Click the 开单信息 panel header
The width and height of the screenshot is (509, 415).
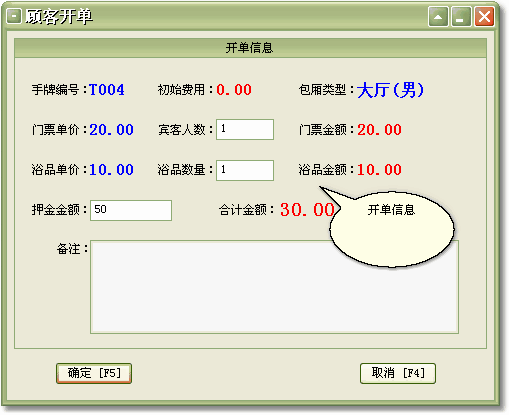click(x=250, y=48)
